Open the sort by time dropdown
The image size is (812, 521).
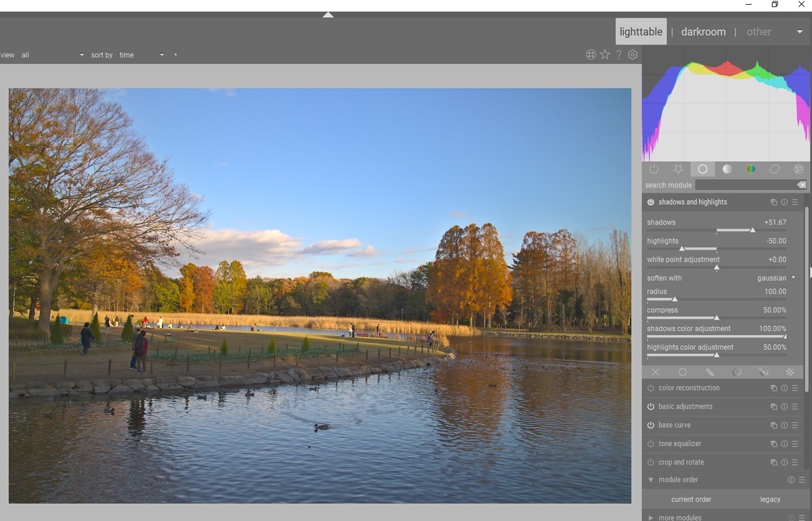tap(141, 55)
